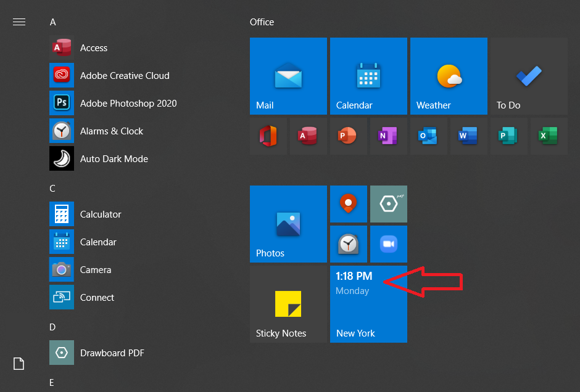Select the 'Adobe Creative Cloud' text label
The height and width of the screenshot is (392, 580).
click(125, 75)
